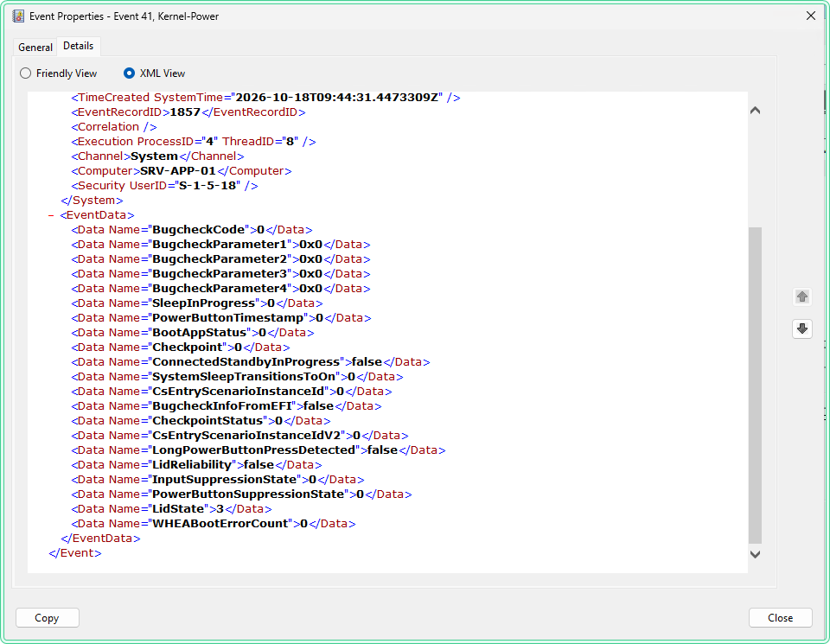Click the Correlation element line

click(x=114, y=127)
